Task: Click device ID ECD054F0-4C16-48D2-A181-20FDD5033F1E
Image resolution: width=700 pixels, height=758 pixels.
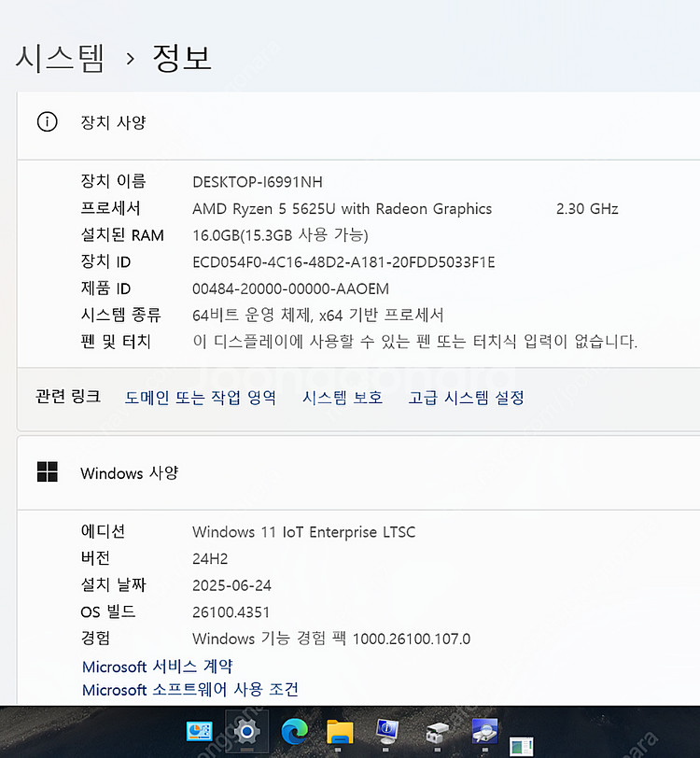Action: click(343, 262)
